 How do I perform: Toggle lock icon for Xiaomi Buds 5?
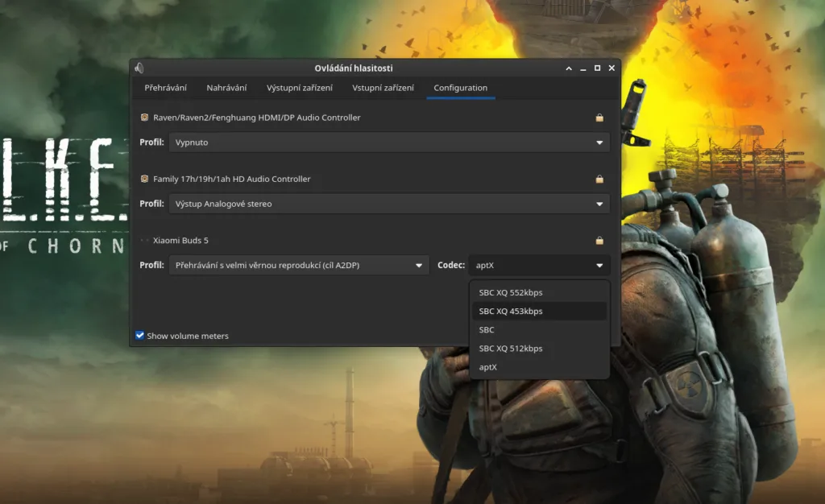coord(599,241)
